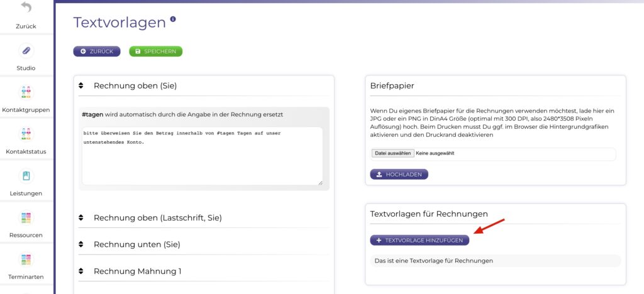Click into the invoice text template textarea

click(201, 157)
